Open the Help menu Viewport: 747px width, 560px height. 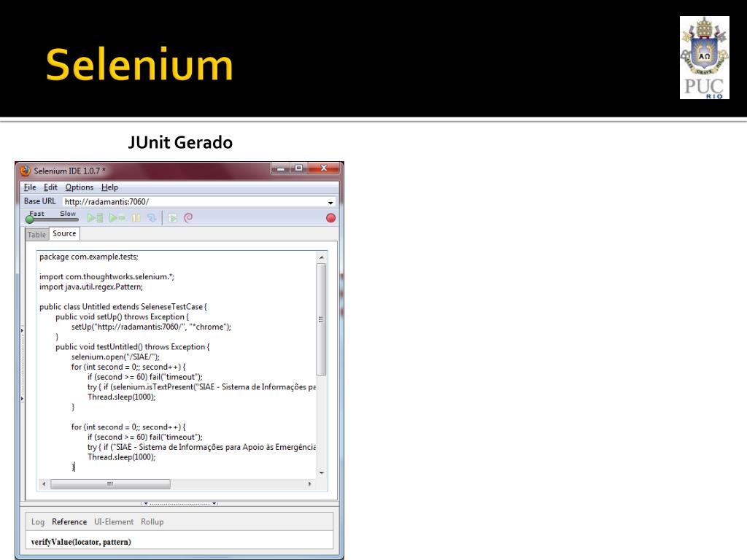point(109,187)
